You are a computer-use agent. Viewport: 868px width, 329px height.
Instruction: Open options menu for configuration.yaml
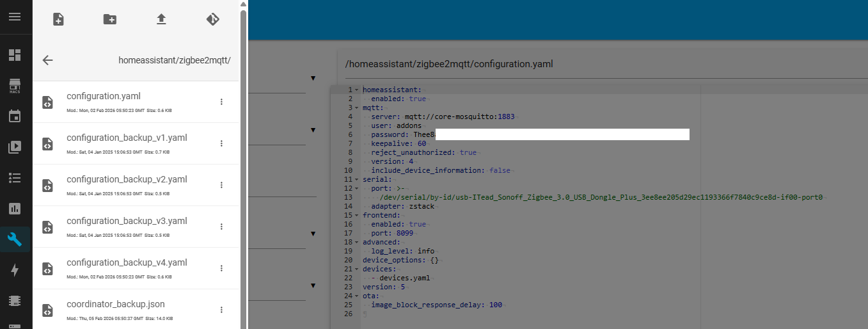[221, 102]
